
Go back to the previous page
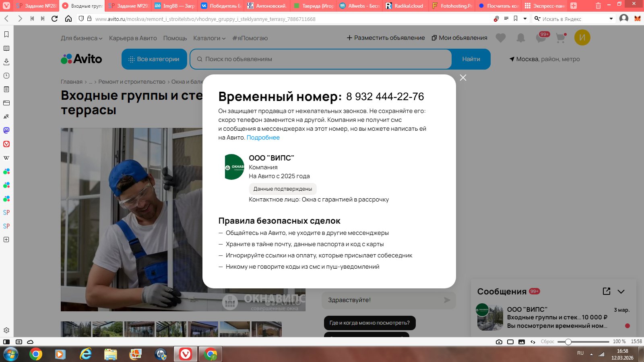pos(7,19)
